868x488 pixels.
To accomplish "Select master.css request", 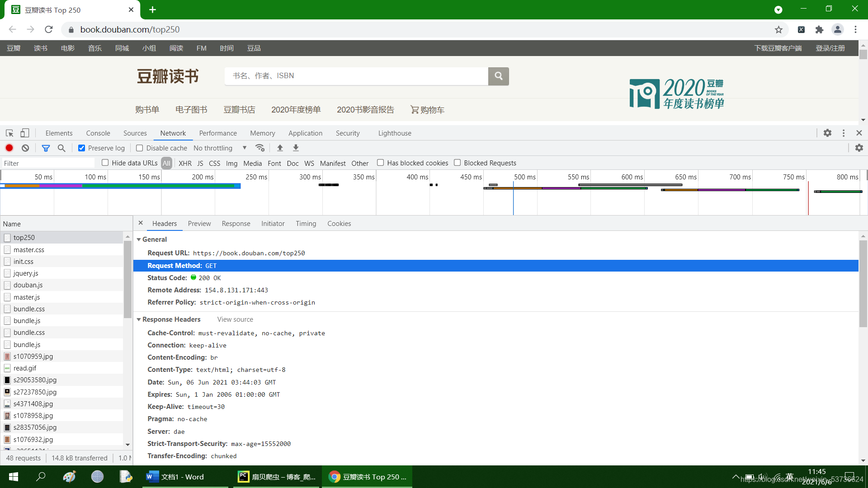I will point(62,249).
